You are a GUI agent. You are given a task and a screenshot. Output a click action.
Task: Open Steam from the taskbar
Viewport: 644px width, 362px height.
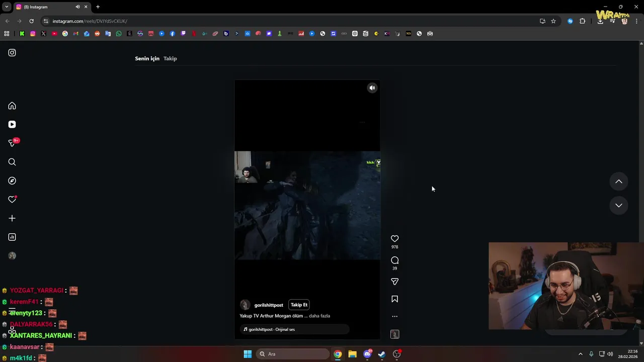pos(382,354)
